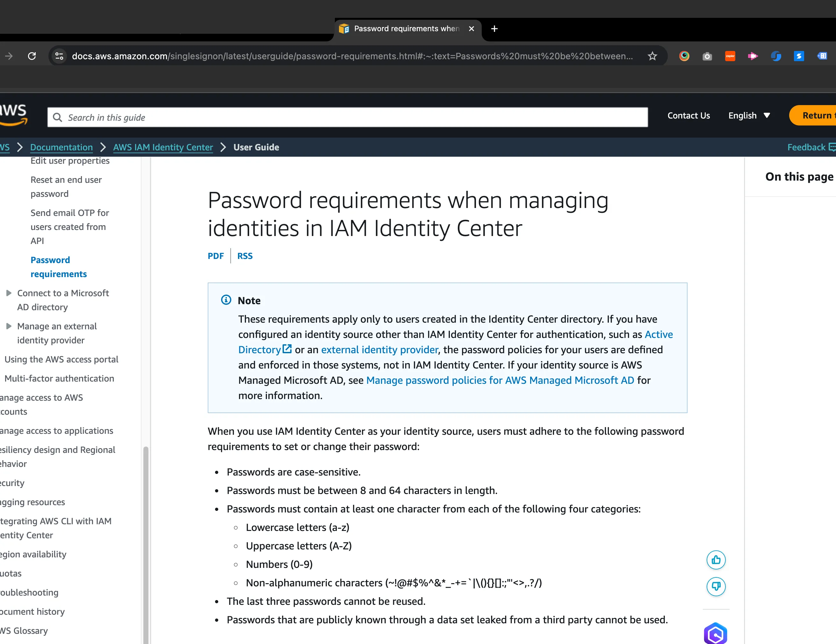Expand the Connect to a Microsoft AD directory section
836x644 pixels.
click(x=9, y=293)
